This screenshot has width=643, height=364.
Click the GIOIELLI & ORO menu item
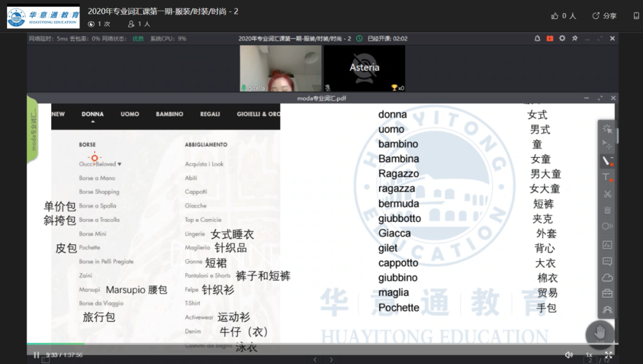(x=258, y=114)
